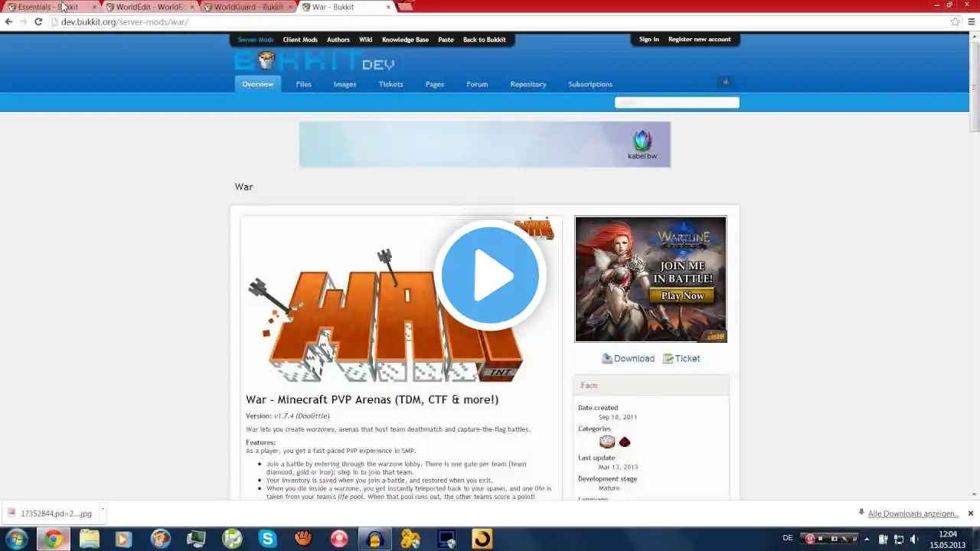Launch Skype from the taskbar
980x551 pixels.
[267, 539]
